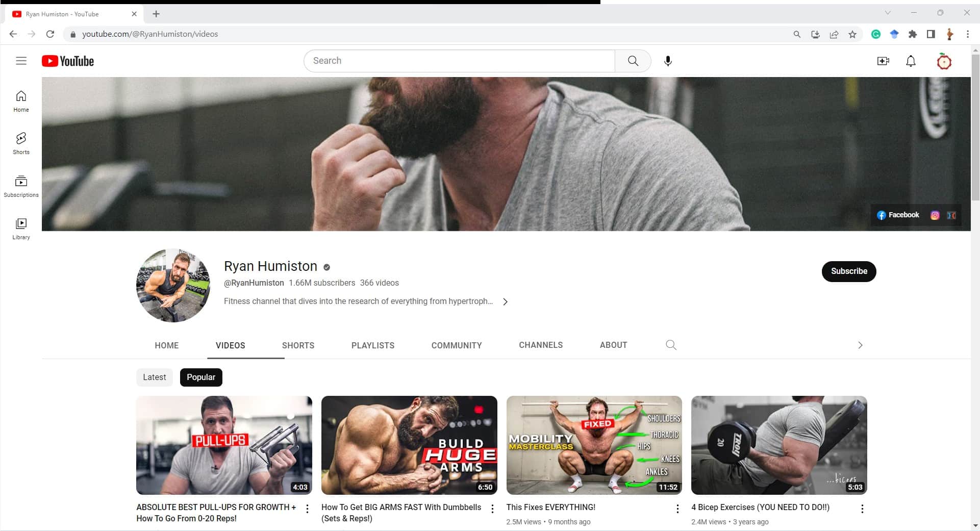Open Shorts from the left sidebar
This screenshot has height=531, width=980.
coord(21,143)
